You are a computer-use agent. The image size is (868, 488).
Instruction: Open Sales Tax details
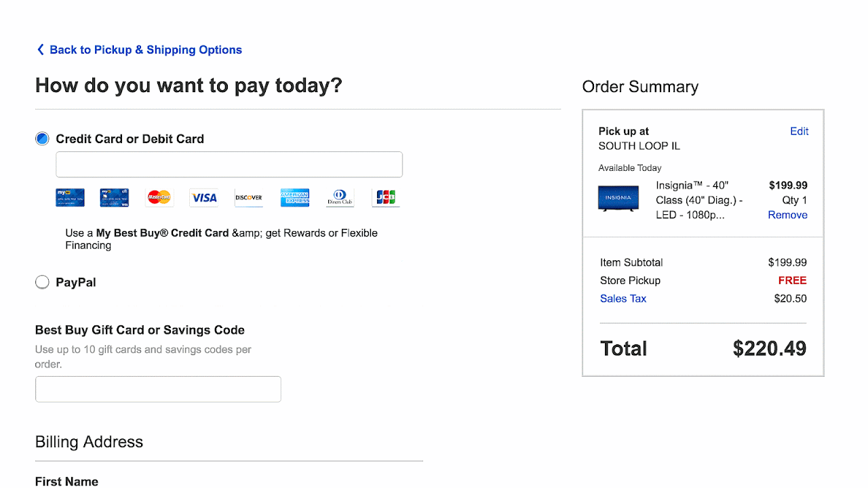(623, 298)
